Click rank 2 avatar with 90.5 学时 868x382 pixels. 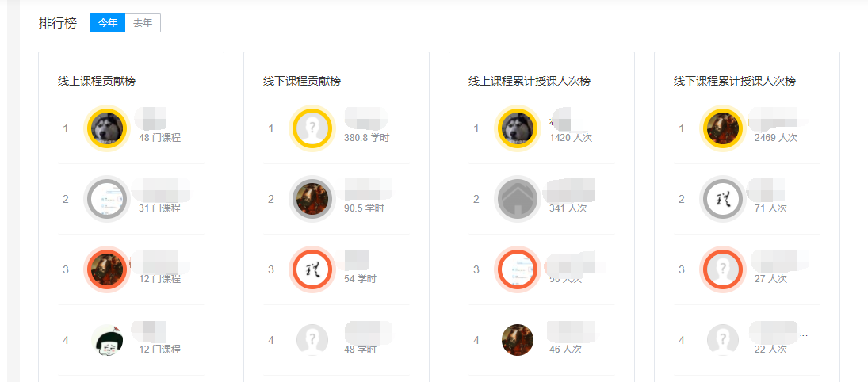(x=312, y=199)
